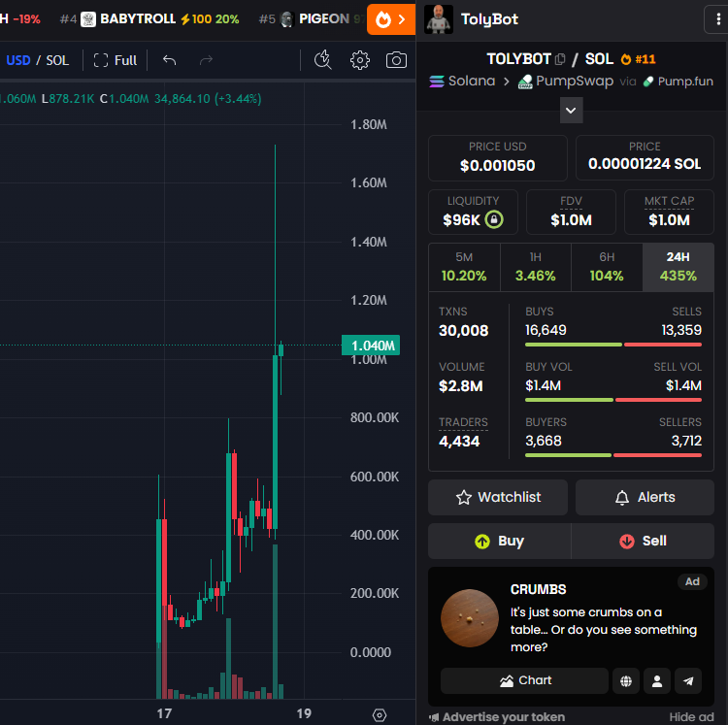Open the Pump.fun link
Screen dimensions: 728x725
pyautogui.click(x=678, y=82)
